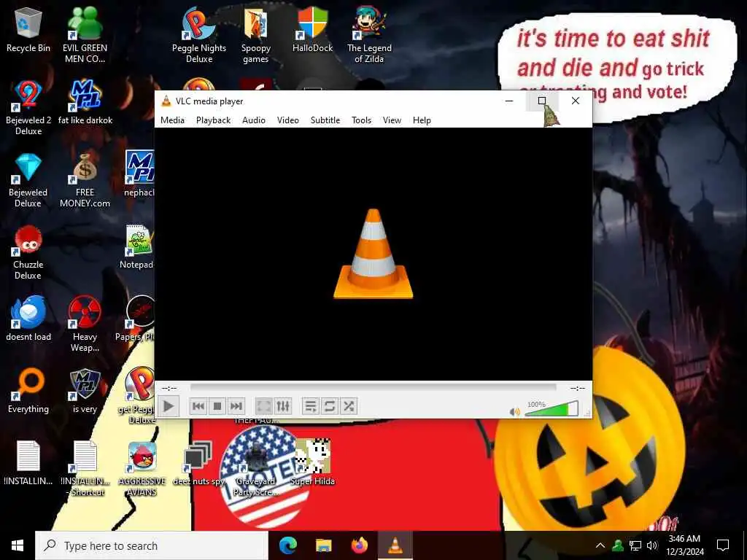
Task: Select the Notepad++ desktop shortcut
Action: coord(139,247)
